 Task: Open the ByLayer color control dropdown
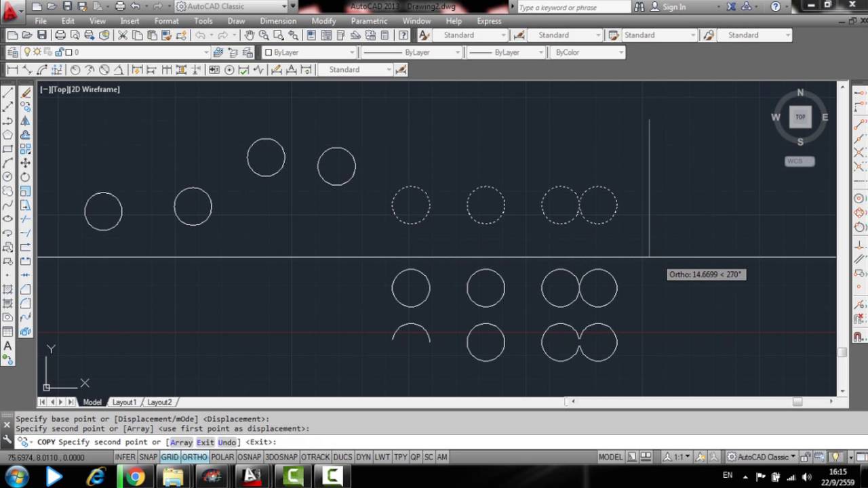(309, 52)
